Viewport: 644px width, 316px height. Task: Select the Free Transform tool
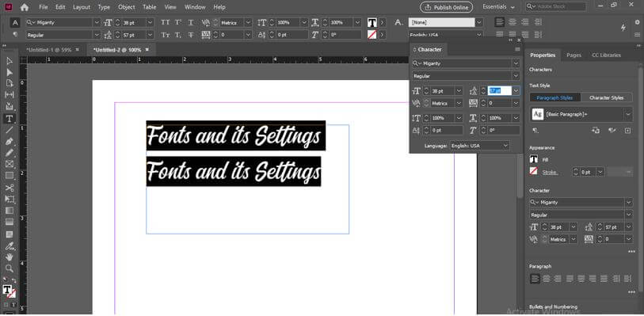10,200
